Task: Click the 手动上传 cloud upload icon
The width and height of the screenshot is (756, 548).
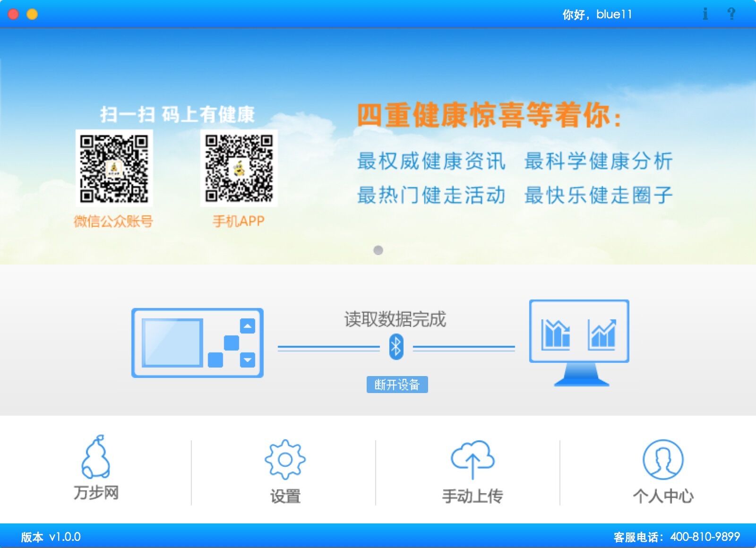Action: click(472, 460)
